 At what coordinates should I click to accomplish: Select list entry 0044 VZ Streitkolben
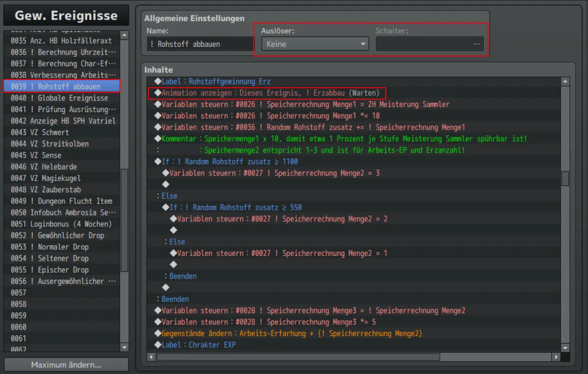[x=62, y=144]
